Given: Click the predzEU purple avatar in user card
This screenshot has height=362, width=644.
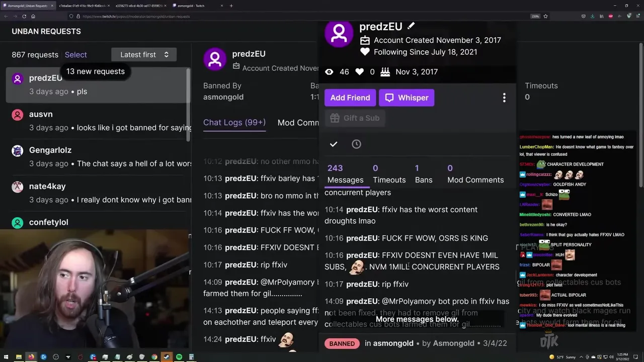Looking at the screenshot, I should pos(339,33).
